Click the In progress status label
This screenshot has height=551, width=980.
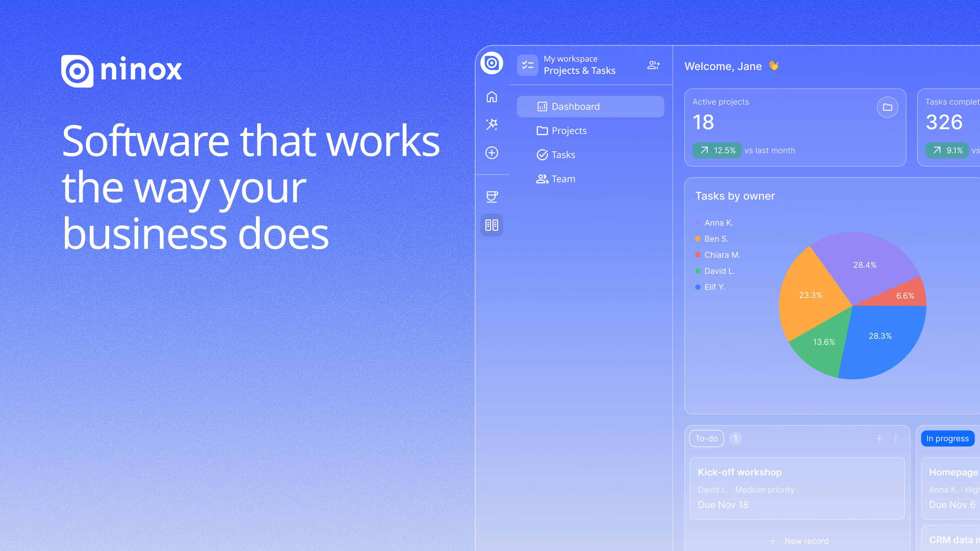pos(947,438)
